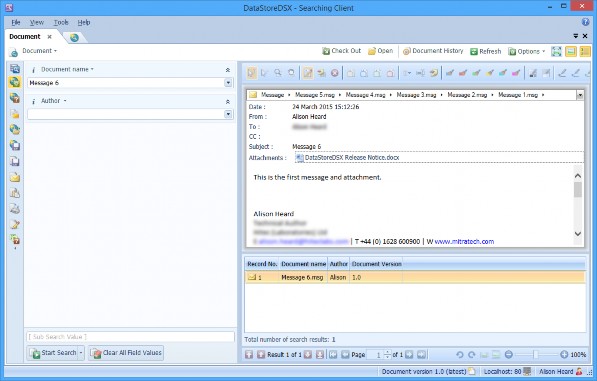
Task: Expand message attachment path dropdown
Action: pos(579,95)
